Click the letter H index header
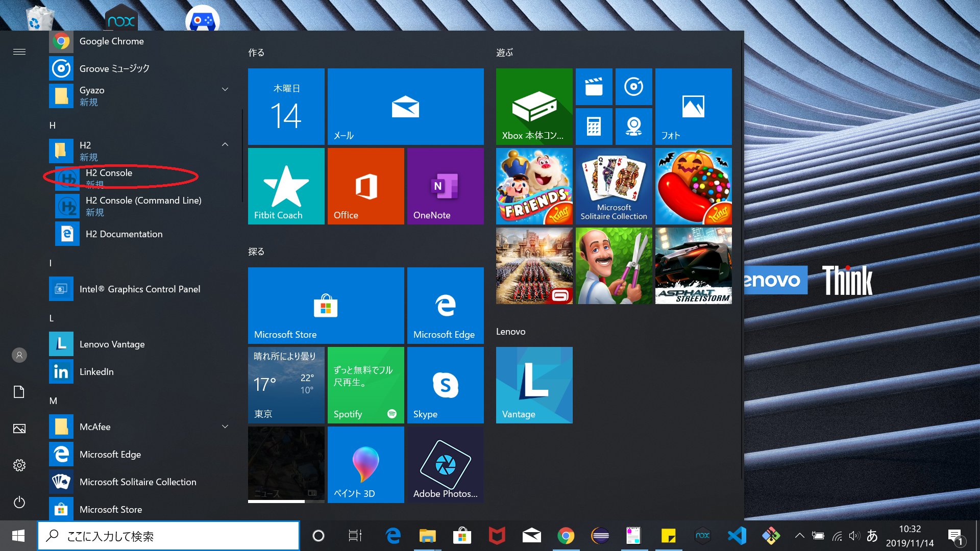The height and width of the screenshot is (551, 980). 52,126
